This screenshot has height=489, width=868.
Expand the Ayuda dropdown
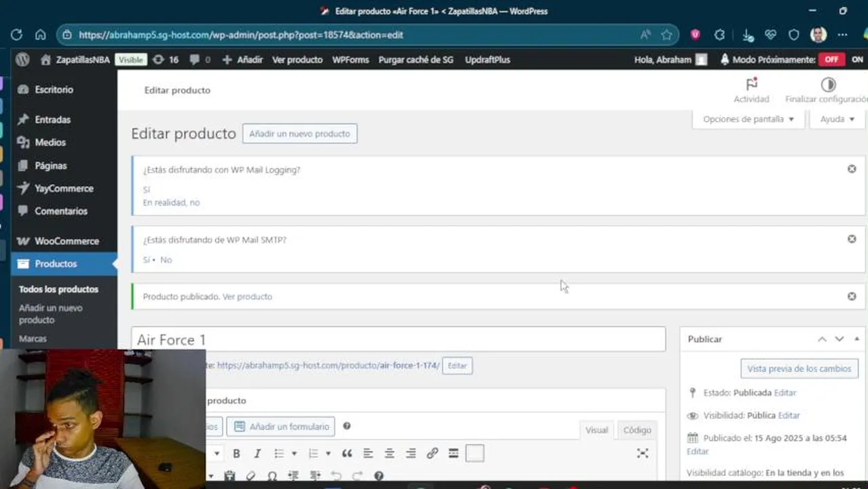coord(837,119)
